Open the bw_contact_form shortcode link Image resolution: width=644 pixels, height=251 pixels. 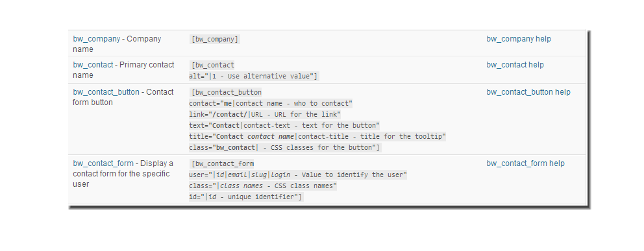tap(103, 163)
